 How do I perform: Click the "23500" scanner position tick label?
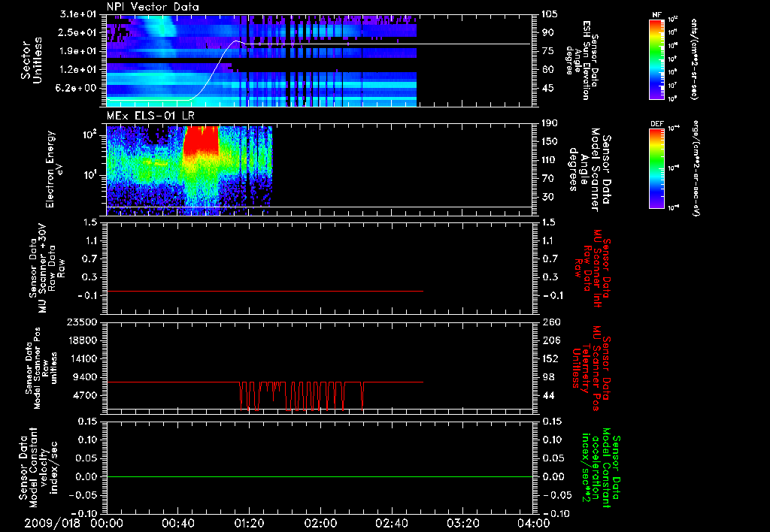83,322
